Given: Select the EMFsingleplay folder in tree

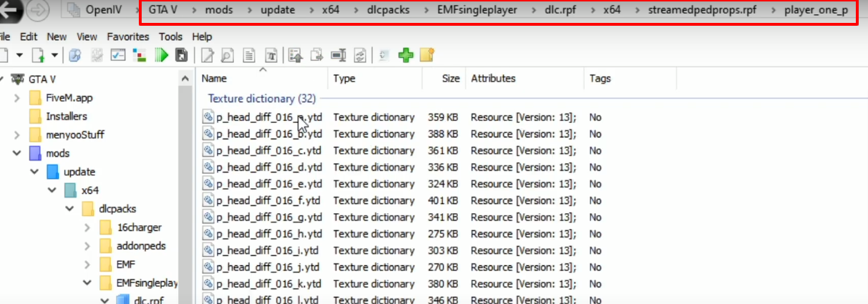Looking at the screenshot, I should tap(147, 283).
